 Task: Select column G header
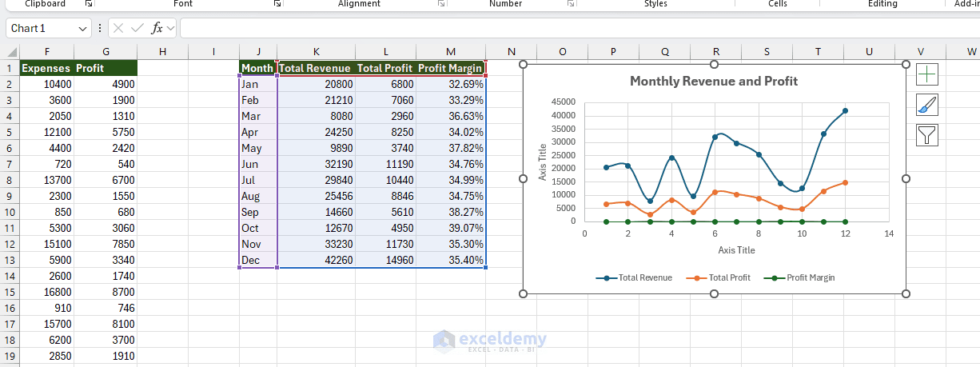[106, 51]
